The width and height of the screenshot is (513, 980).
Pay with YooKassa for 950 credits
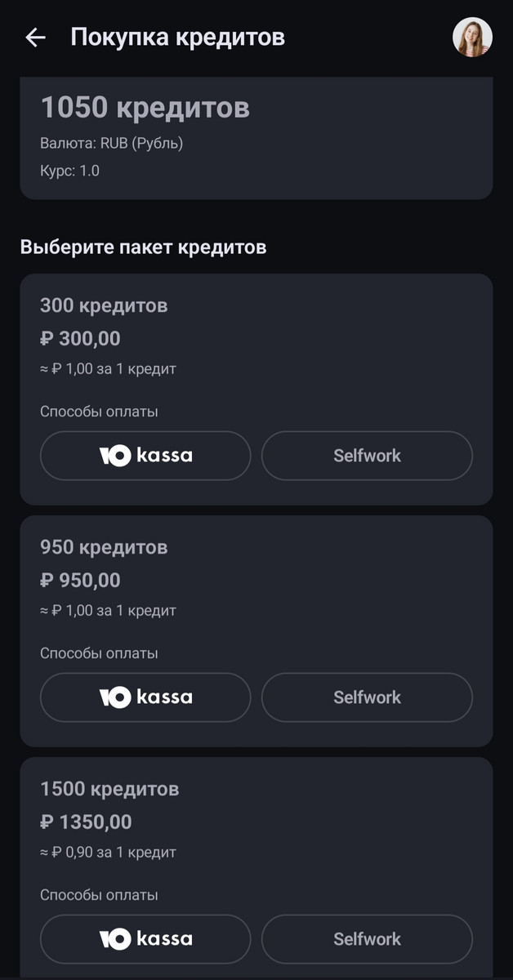pyautogui.click(x=145, y=697)
